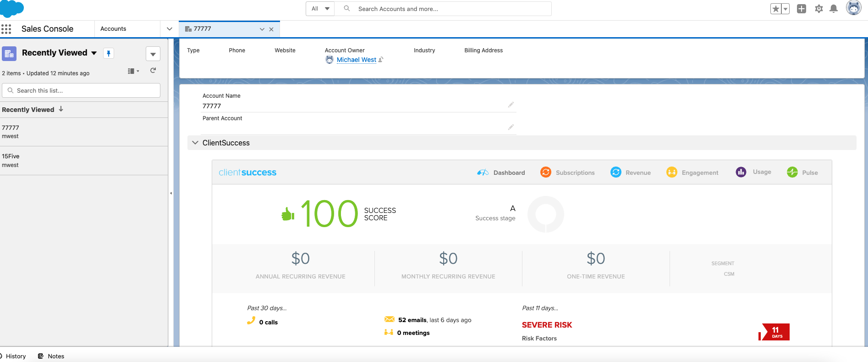Click the Favorites star icon
The image size is (868, 362).
(x=775, y=9)
